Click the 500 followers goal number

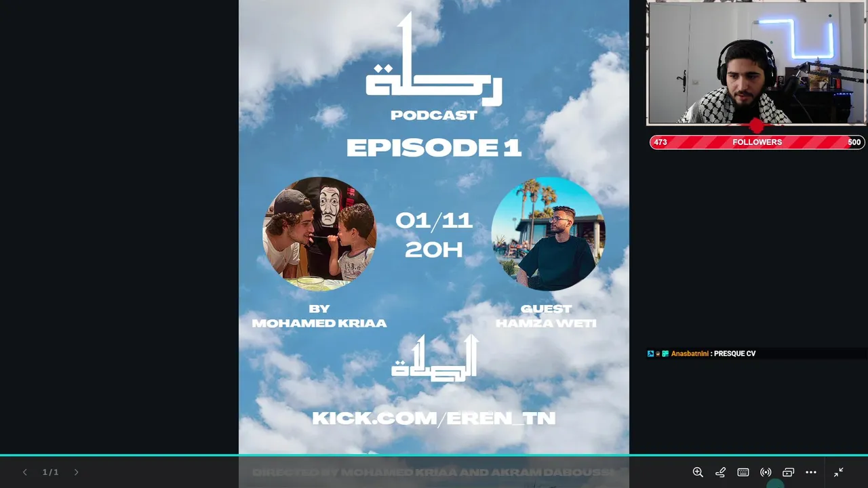854,142
